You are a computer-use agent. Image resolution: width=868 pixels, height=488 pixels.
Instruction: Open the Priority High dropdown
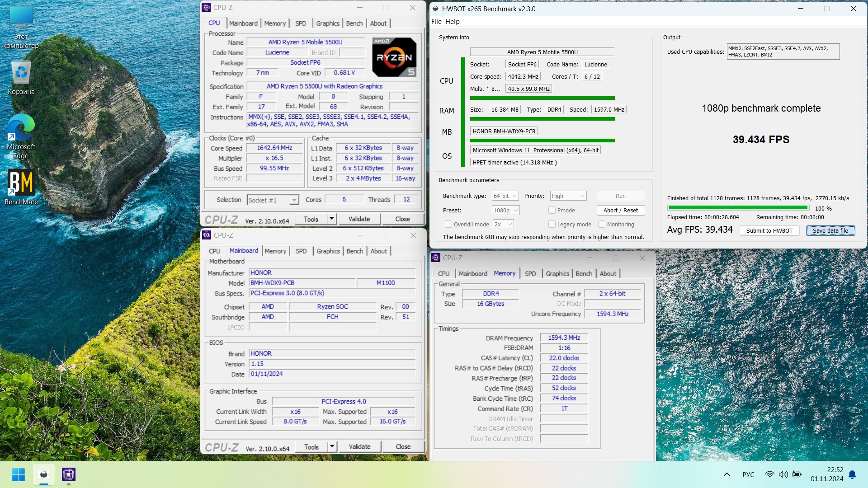[x=568, y=196]
